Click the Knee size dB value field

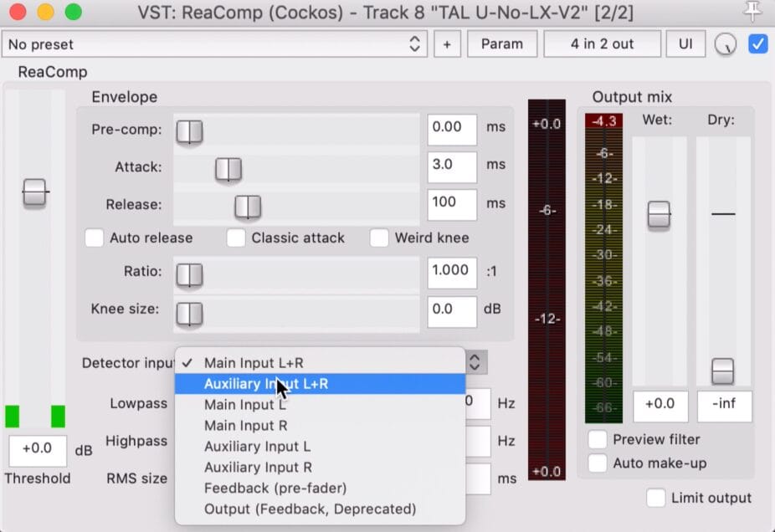[452, 312]
